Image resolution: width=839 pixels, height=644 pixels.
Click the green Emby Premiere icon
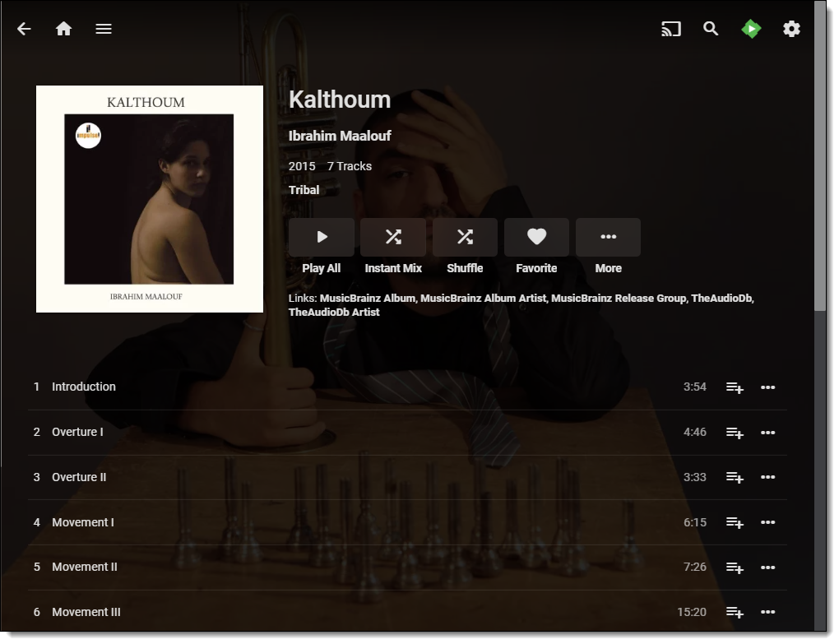click(x=751, y=29)
